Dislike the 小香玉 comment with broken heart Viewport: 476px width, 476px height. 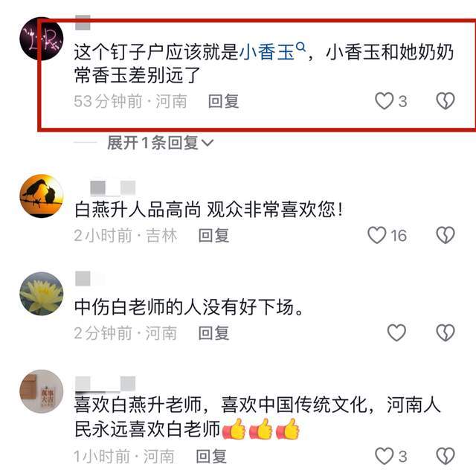(446, 101)
